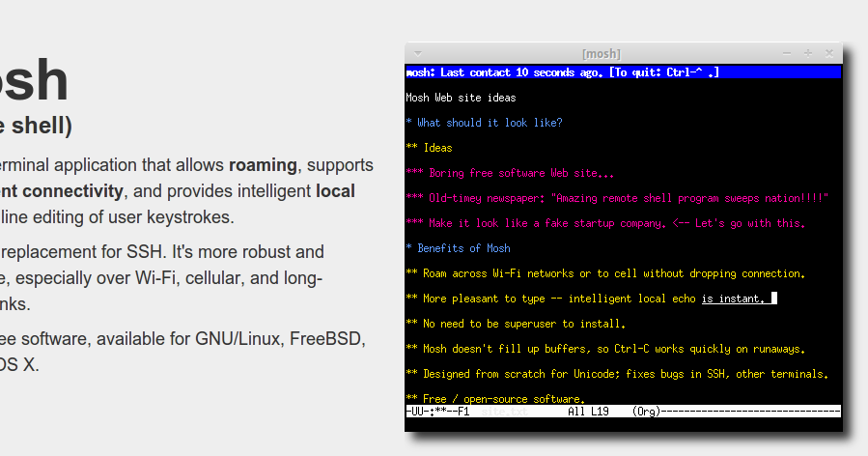Click the '* Benefits of Mosh' heading
Image resolution: width=868 pixels, height=456 pixels.
[x=458, y=248]
